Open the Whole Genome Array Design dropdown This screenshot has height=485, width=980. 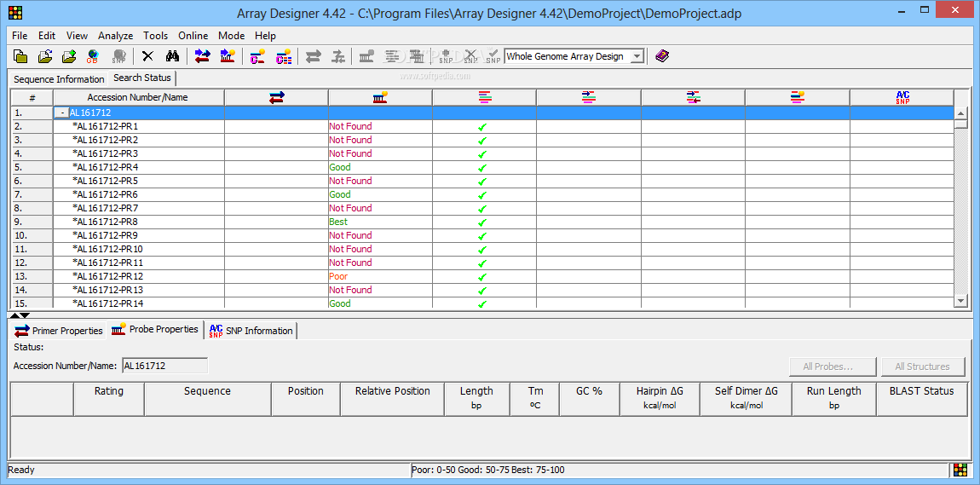(x=637, y=56)
